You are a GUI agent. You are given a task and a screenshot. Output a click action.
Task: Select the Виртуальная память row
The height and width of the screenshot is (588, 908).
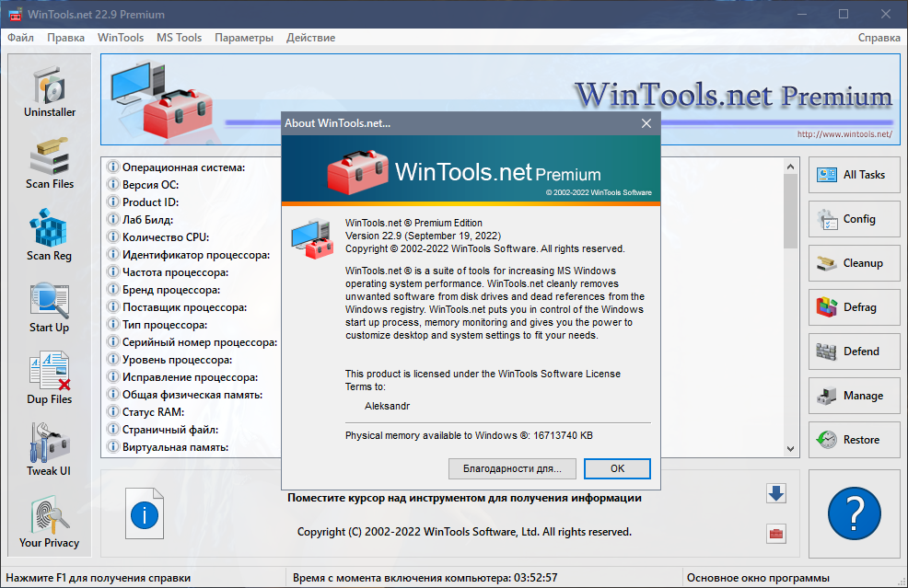[168, 447]
